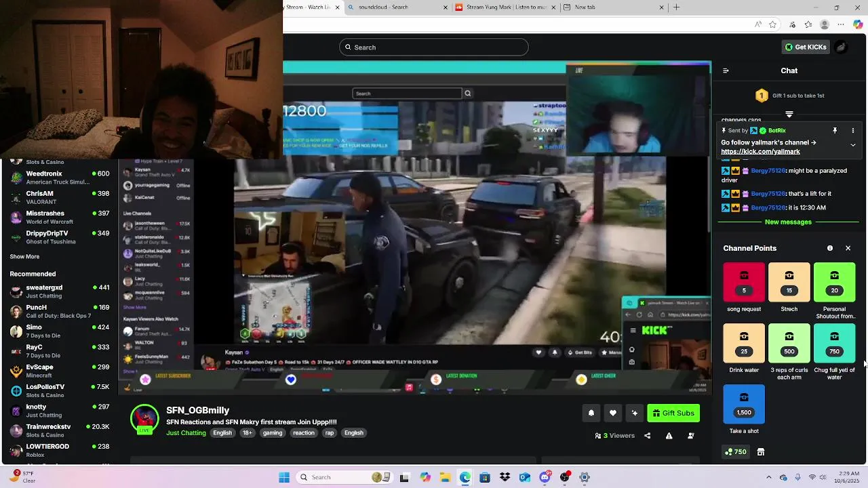Open sweatergxd recommended channel
This screenshot has width=868, height=488.
pyautogui.click(x=59, y=291)
